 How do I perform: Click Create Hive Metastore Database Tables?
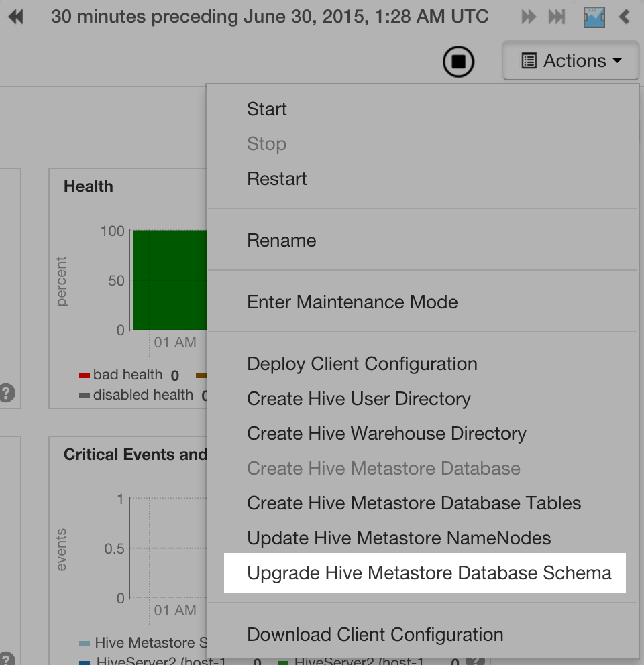tap(414, 503)
